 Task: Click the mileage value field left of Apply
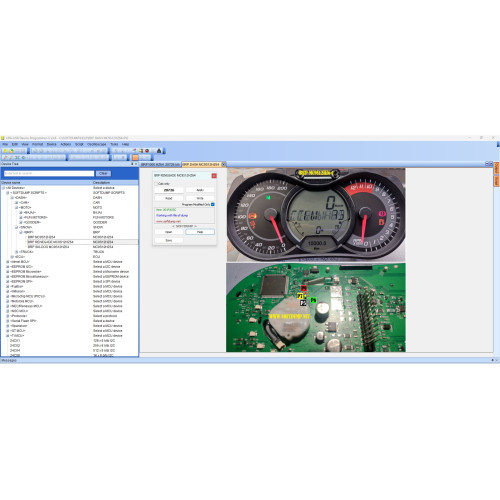pyautogui.click(x=169, y=190)
